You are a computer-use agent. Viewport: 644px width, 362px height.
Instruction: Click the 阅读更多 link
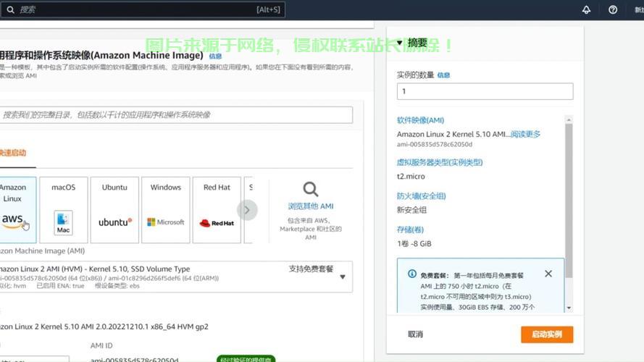(525, 134)
